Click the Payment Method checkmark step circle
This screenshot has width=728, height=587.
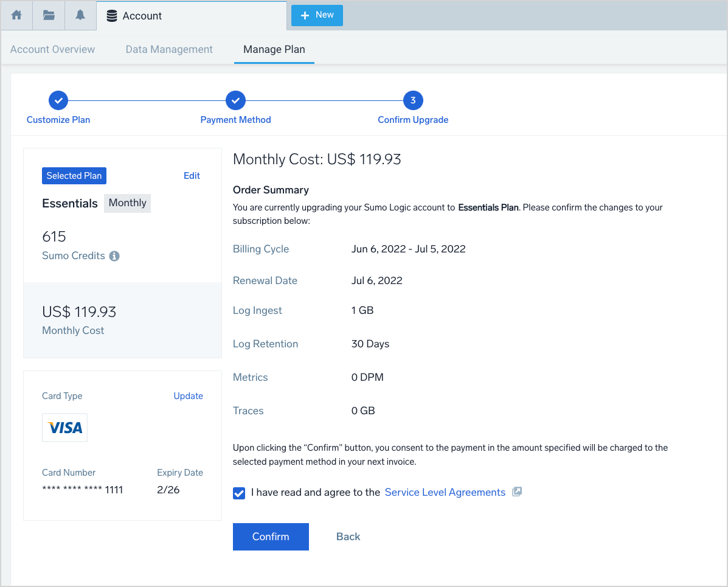point(235,100)
